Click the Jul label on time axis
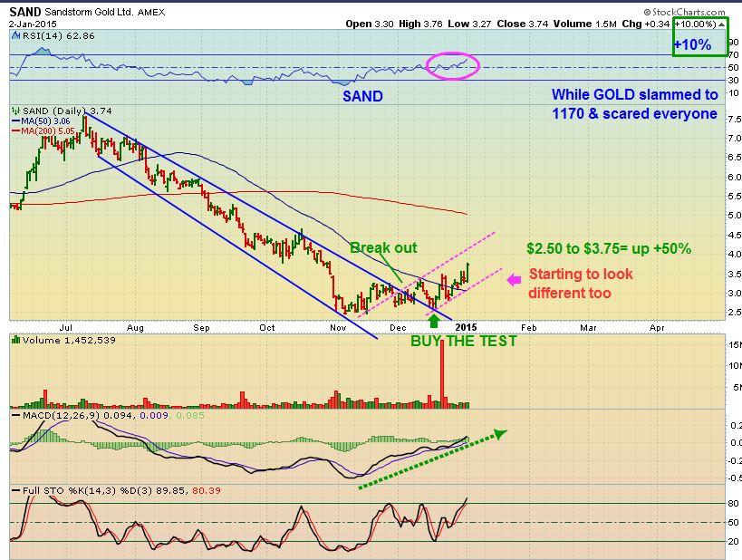742x560 pixels. tap(66, 328)
